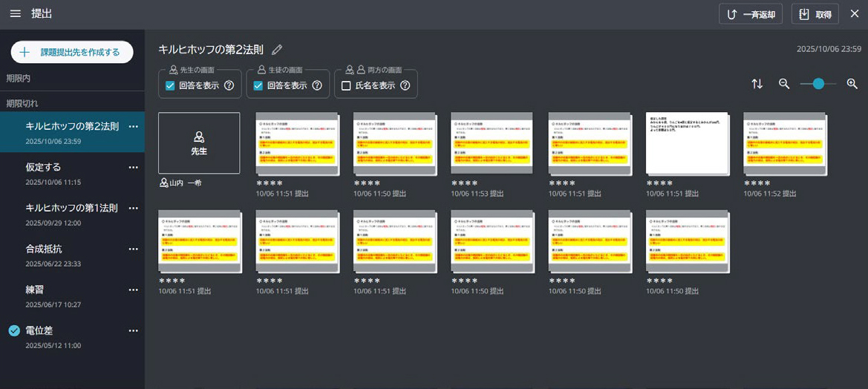Open help icon for 先生の画面 回答を表示
This screenshot has width=868, height=389.
[x=229, y=86]
